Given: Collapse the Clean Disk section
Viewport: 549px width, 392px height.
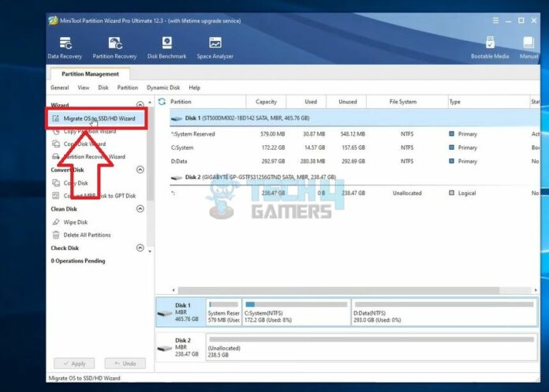Looking at the screenshot, I should [x=140, y=209].
